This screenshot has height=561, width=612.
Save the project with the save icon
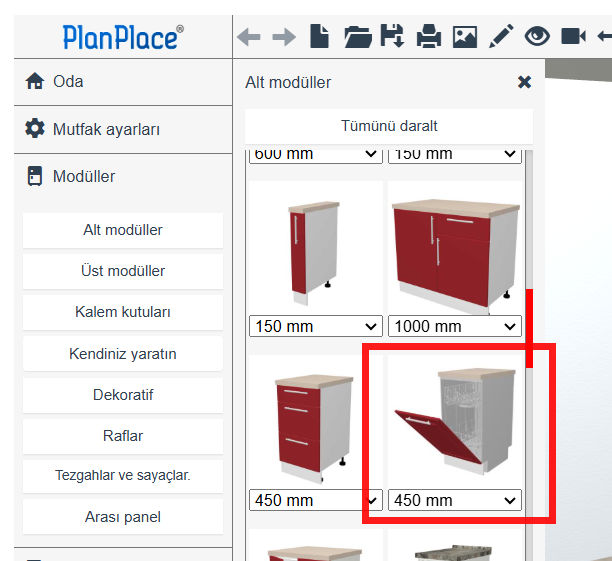tap(392, 36)
